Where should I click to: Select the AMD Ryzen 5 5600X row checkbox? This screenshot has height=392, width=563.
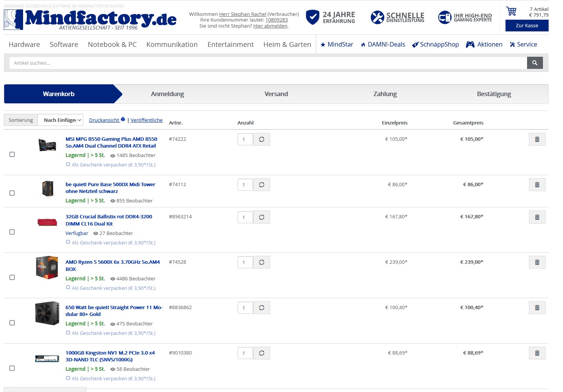12,277
